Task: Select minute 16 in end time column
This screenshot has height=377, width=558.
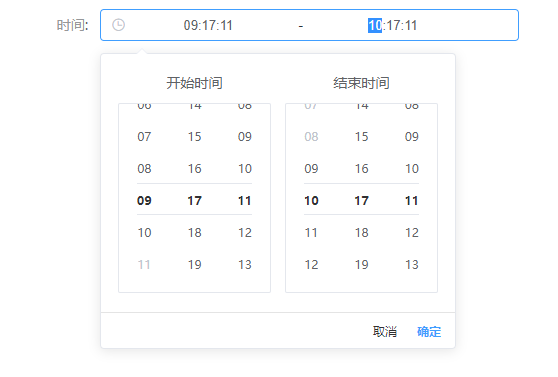Action: (362, 168)
